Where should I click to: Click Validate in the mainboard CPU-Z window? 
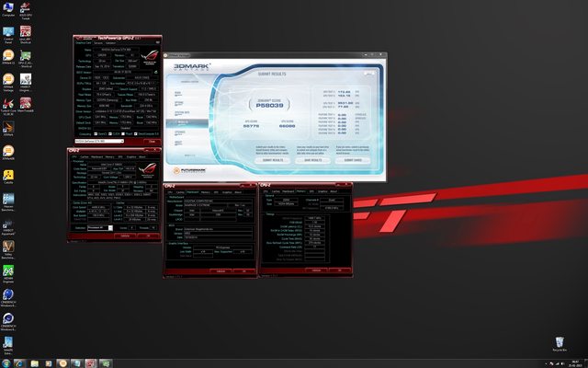coord(220,271)
